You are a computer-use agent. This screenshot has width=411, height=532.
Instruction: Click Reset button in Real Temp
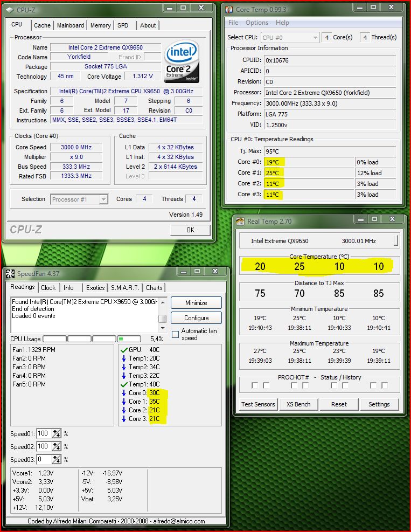click(x=339, y=404)
